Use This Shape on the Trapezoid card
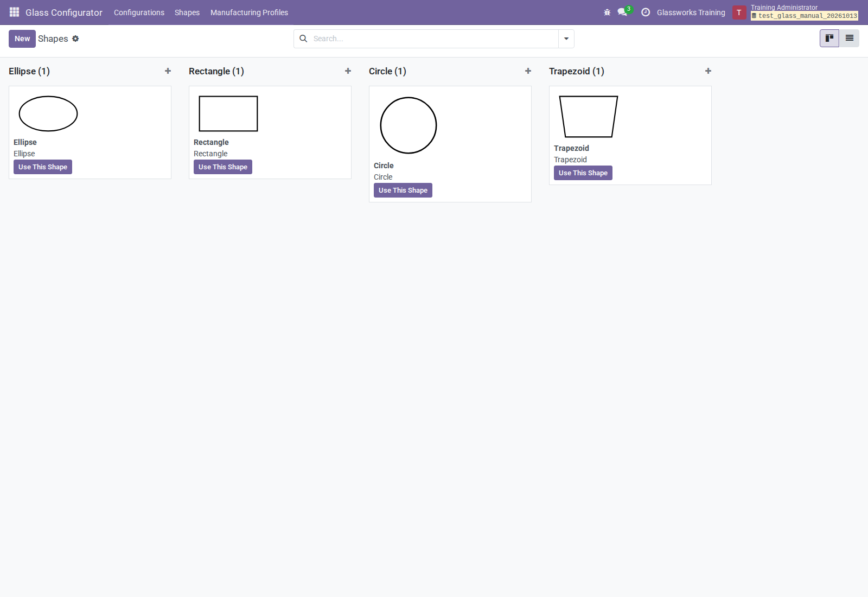This screenshot has height=597, width=868. tap(583, 173)
